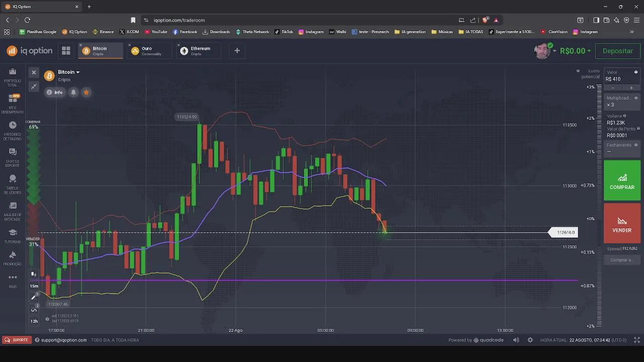Open Meu Desempenho in the sidebar

13,104
